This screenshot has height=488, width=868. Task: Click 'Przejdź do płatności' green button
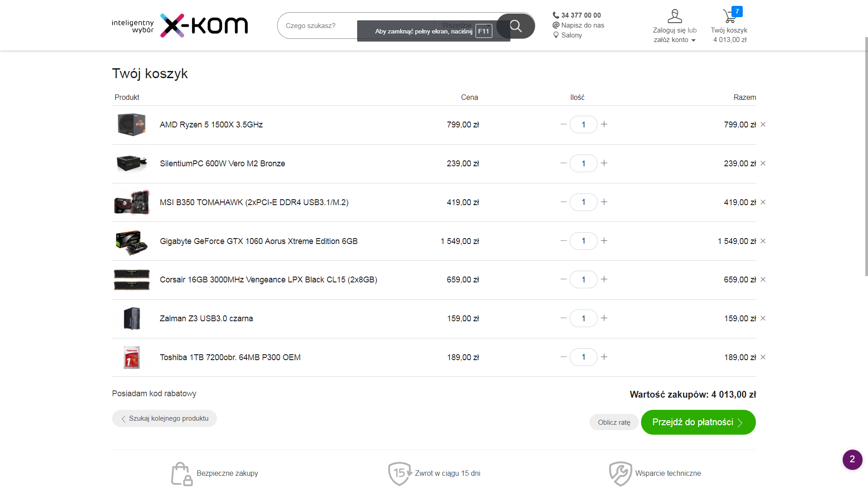698,422
